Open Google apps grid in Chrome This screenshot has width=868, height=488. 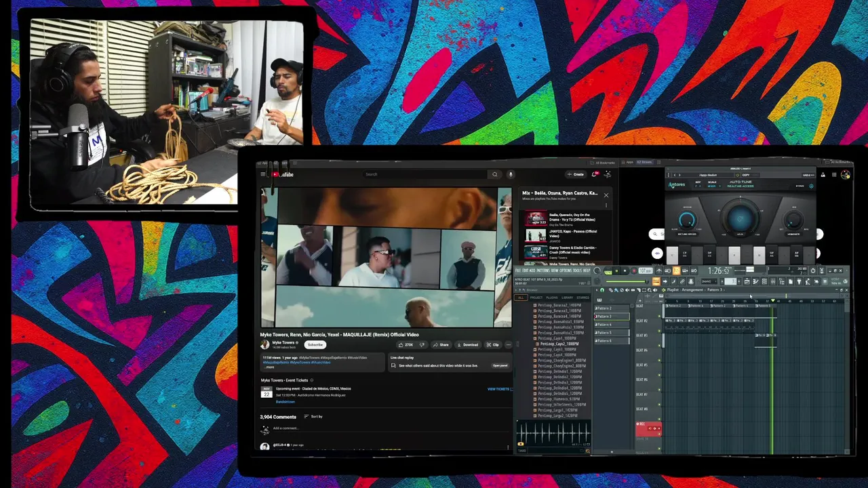pos(834,175)
